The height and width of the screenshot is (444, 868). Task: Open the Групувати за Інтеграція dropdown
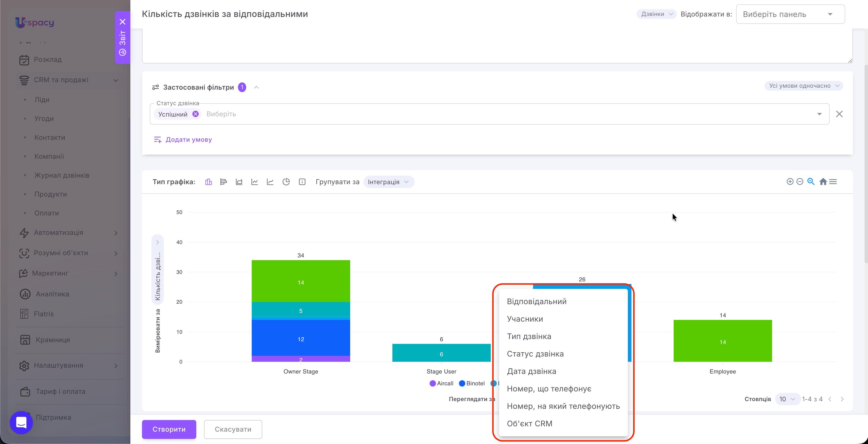(x=389, y=182)
